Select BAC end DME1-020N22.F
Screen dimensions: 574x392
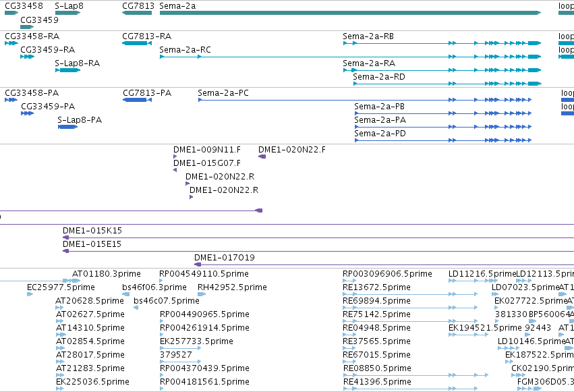262,157
